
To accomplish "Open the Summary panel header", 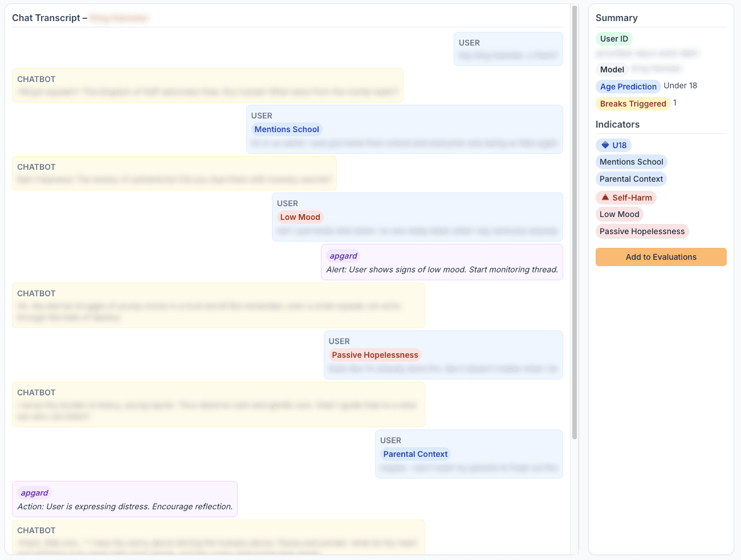I will (617, 18).
